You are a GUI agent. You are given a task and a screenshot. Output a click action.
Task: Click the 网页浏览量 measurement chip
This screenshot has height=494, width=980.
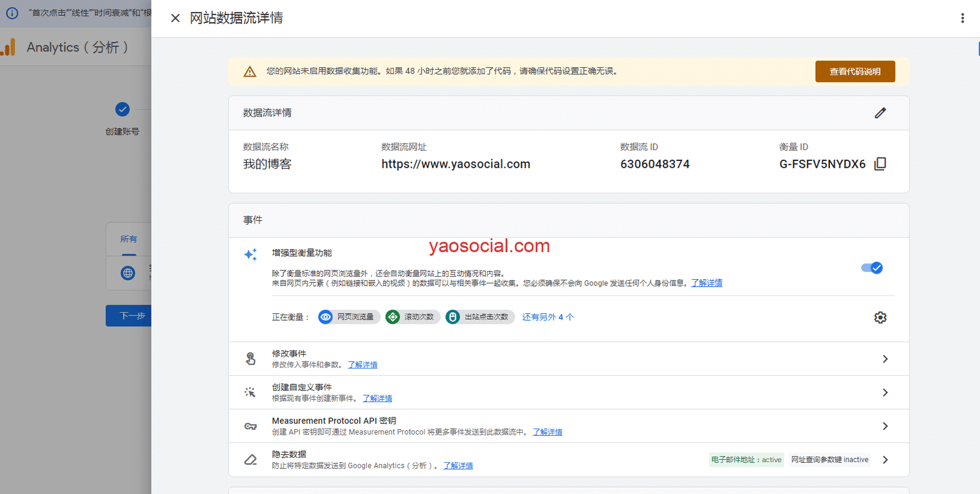click(349, 317)
